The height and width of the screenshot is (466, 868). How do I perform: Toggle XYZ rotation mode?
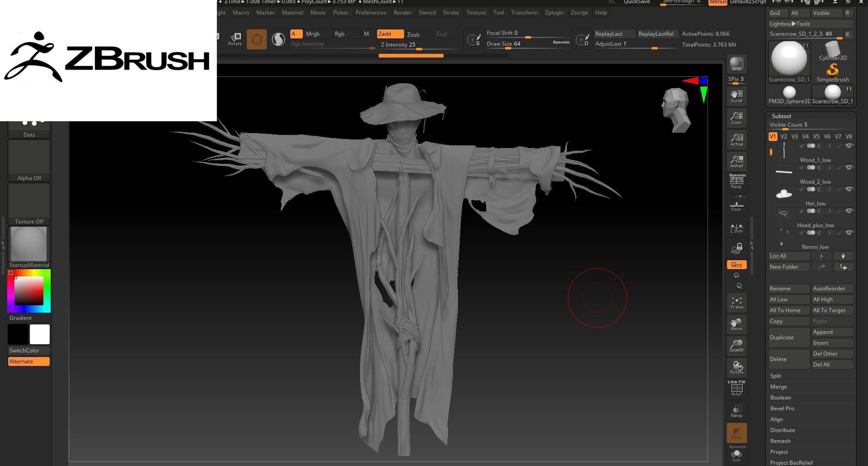click(x=736, y=265)
